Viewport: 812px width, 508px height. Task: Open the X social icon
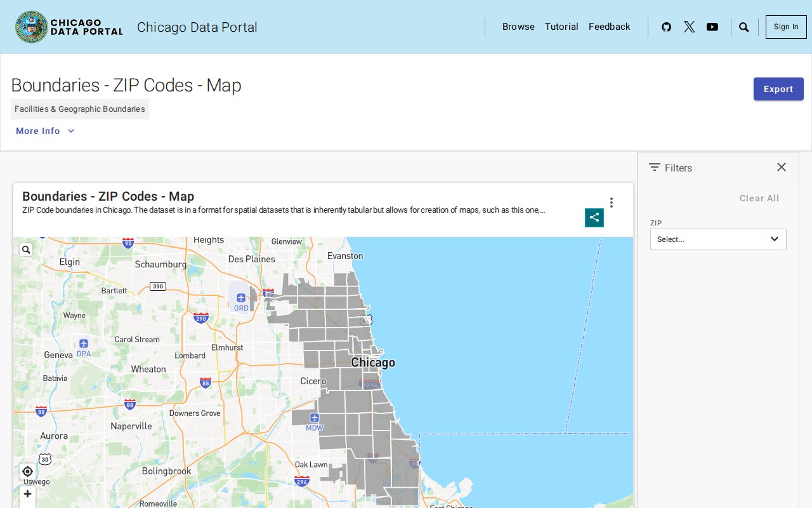690,27
